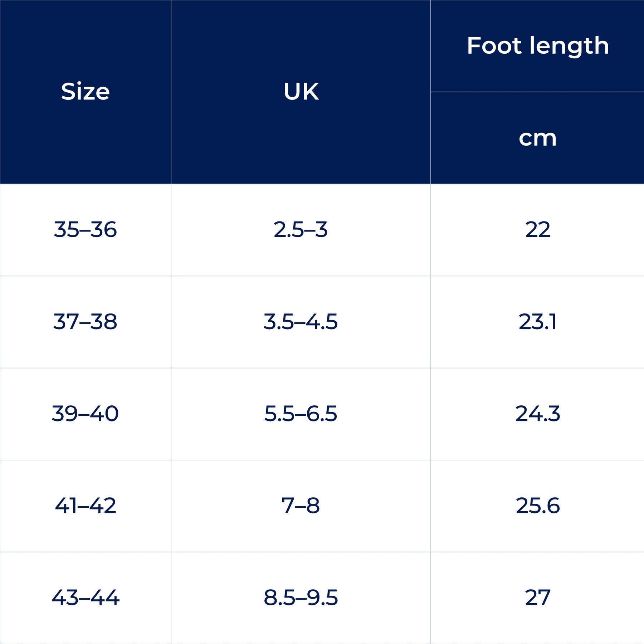Viewport: 644px width, 644px height.
Task: Select the 24.3 foot length value
Action: pyautogui.click(x=537, y=414)
